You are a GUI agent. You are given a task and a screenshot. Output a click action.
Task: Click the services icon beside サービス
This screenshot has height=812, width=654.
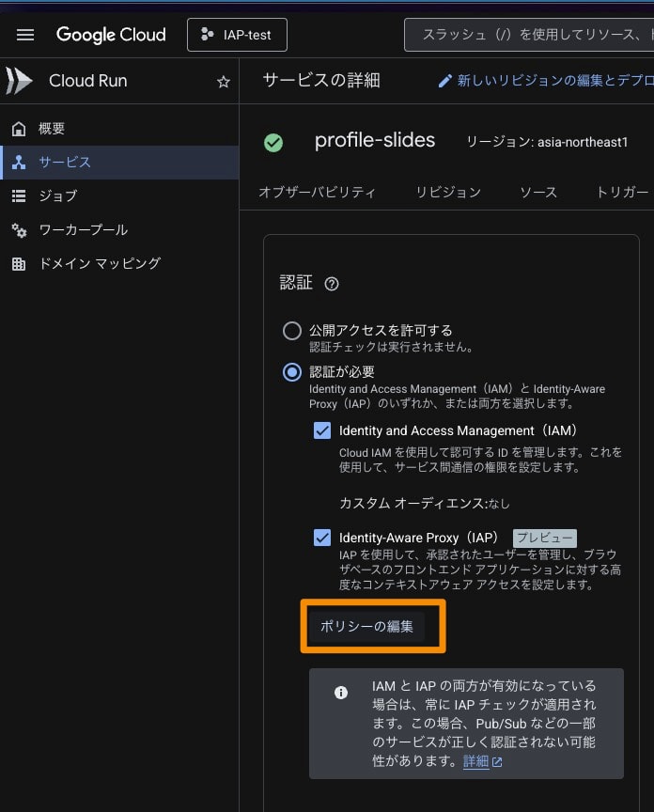[x=19, y=162]
